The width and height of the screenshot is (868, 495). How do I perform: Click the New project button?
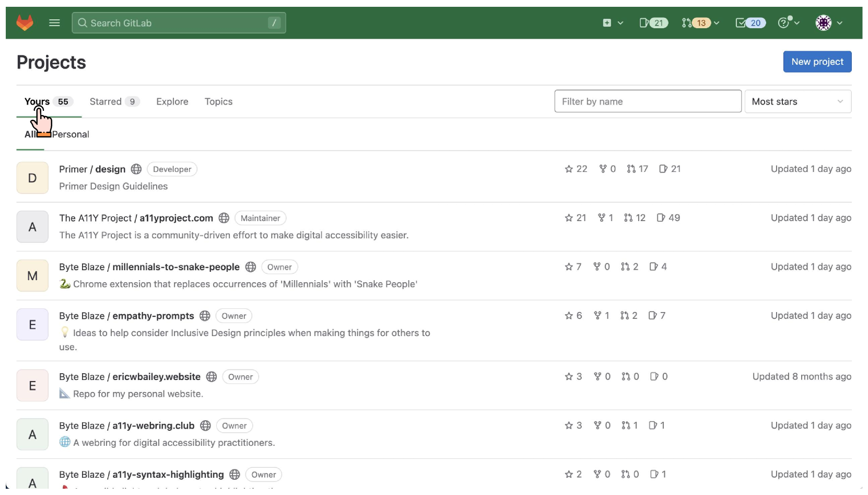click(817, 62)
